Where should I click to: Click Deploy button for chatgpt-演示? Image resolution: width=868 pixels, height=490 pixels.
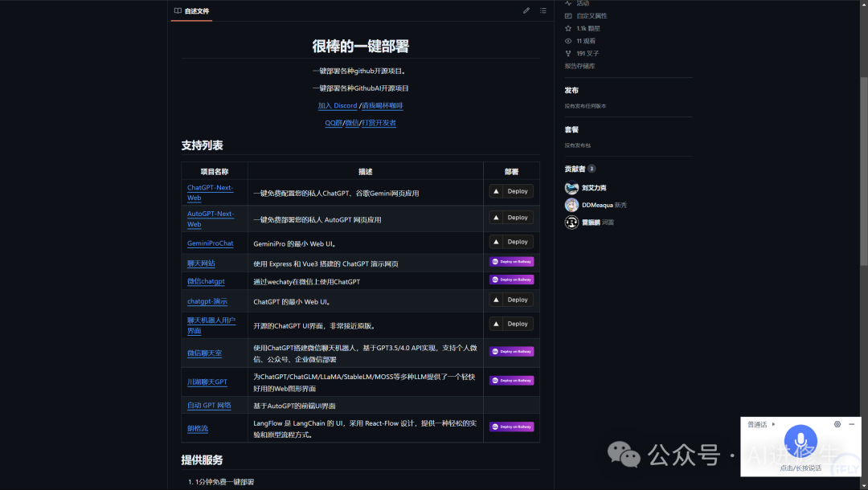click(511, 300)
